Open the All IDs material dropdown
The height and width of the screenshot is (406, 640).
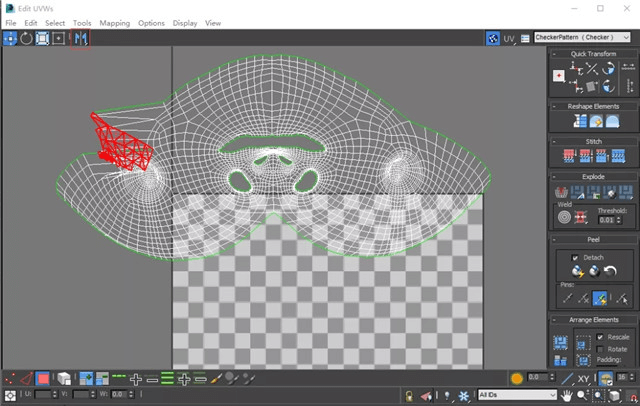click(x=516, y=396)
